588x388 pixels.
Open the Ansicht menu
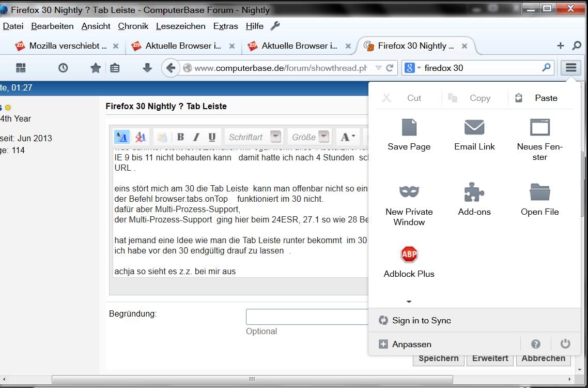[96, 26]
